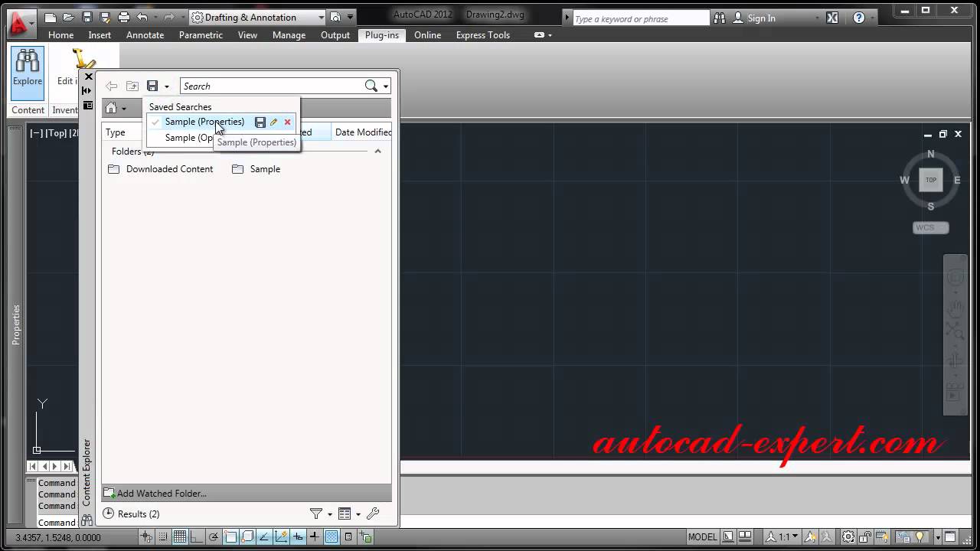The width and height of the screenshot is (980, 551).
Task: Click the Quick View Layouts icon in status bar
Action: click(x=727, y=537)
